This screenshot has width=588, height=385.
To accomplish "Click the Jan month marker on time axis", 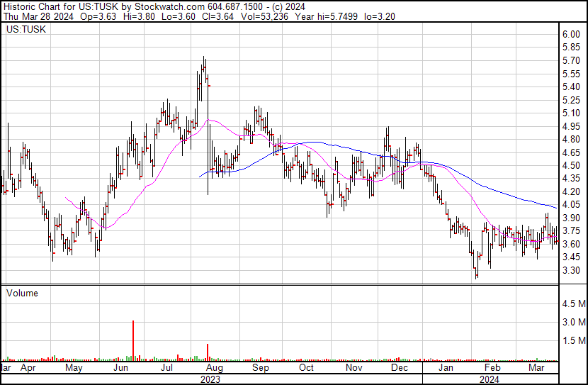I will [x=446, y=369].
